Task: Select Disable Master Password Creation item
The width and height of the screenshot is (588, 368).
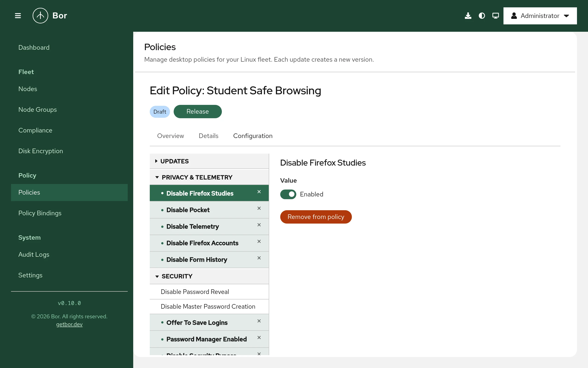Action: 209,306
